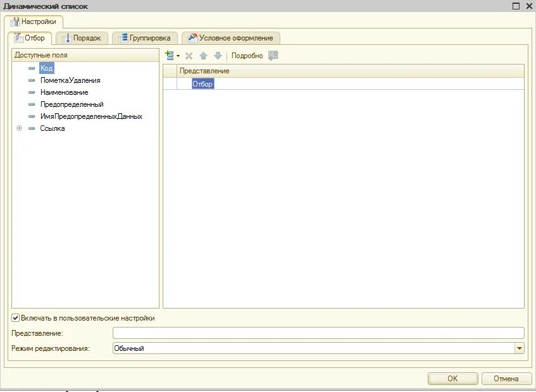Toggle Включать в пользовательские настройки checkbox

click(x=15, y=318)
